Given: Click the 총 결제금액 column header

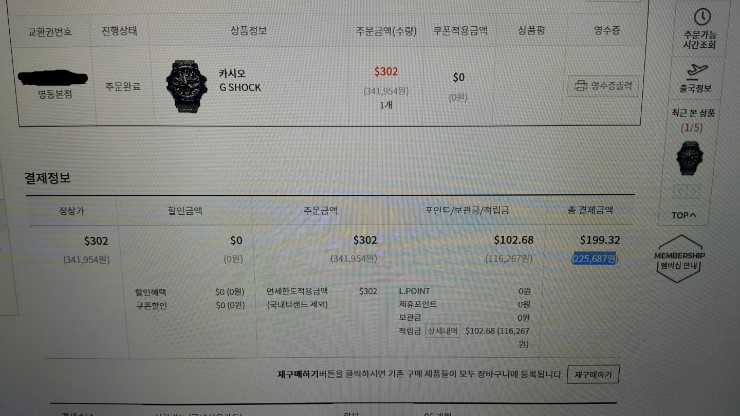Looking at the screenshot, I should [x=590, y=210].
